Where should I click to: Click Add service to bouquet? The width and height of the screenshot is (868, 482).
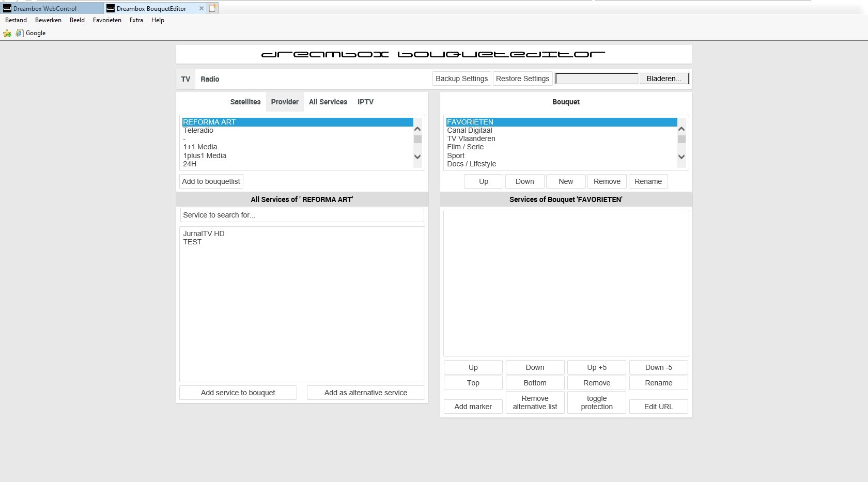[238, 393]
